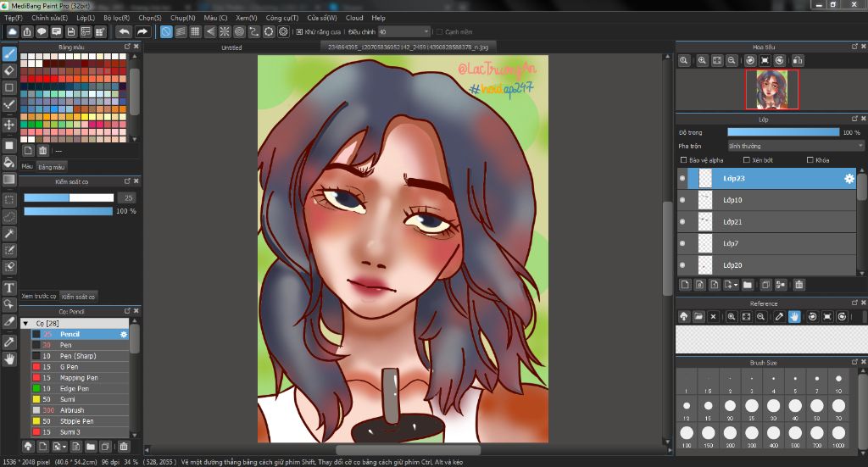The height and width of the screenshot is (467, 868).
Task: Select the Move tool
Action: point(9,125)
